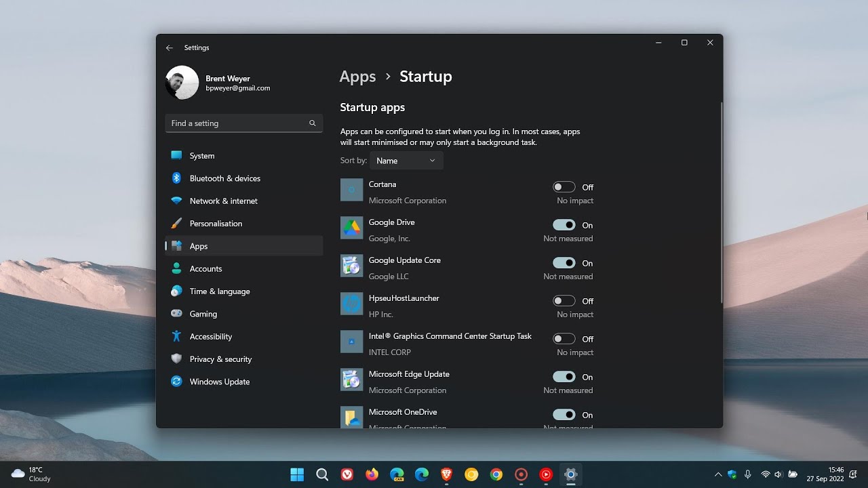This screenshot has width=868, height=488.
Task: Open taskbar Search
Action: coord(322,474)
